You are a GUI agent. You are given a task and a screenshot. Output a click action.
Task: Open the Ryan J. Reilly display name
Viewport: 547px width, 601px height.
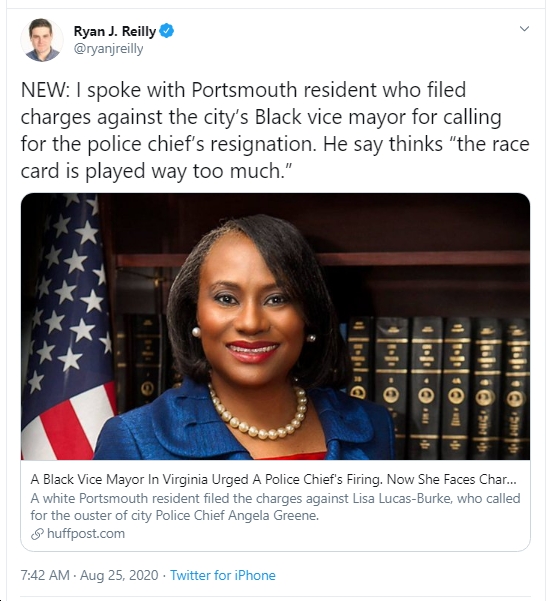(x=115, y=31)
